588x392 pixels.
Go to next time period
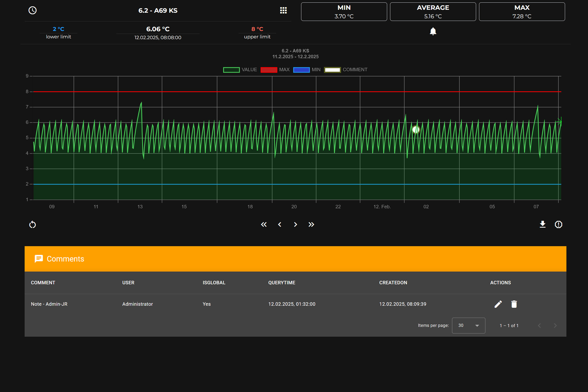pos(295,224)
